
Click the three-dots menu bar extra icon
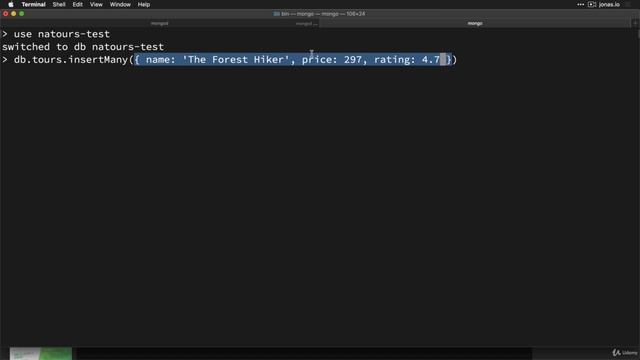coord(580,4)
